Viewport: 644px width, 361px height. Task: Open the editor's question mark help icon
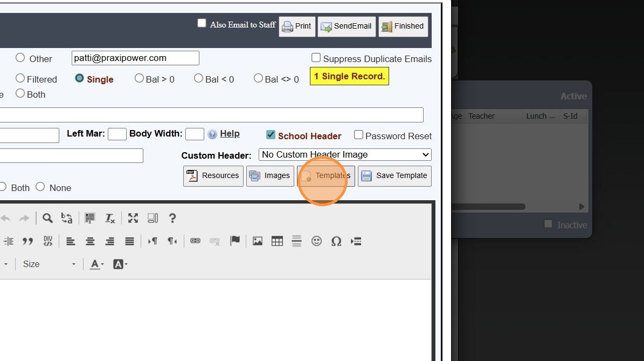tap(172, 218)
